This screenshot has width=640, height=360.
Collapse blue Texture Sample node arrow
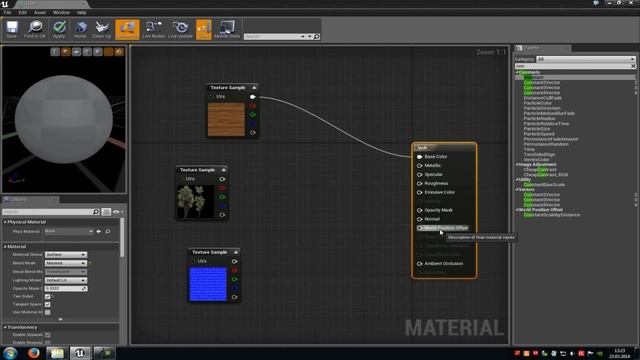(x=236, y=252)
